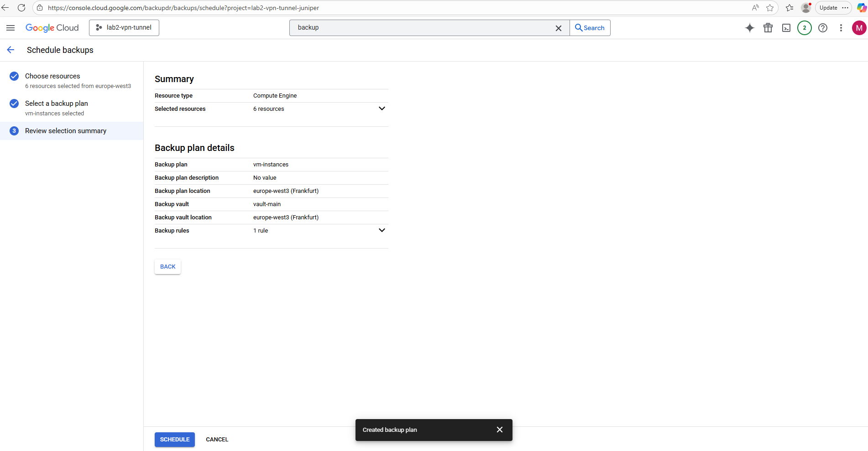The width and height of the screenshot is (868, 451).
Task: Click the BACK button
Action: [x=167, y=267]
